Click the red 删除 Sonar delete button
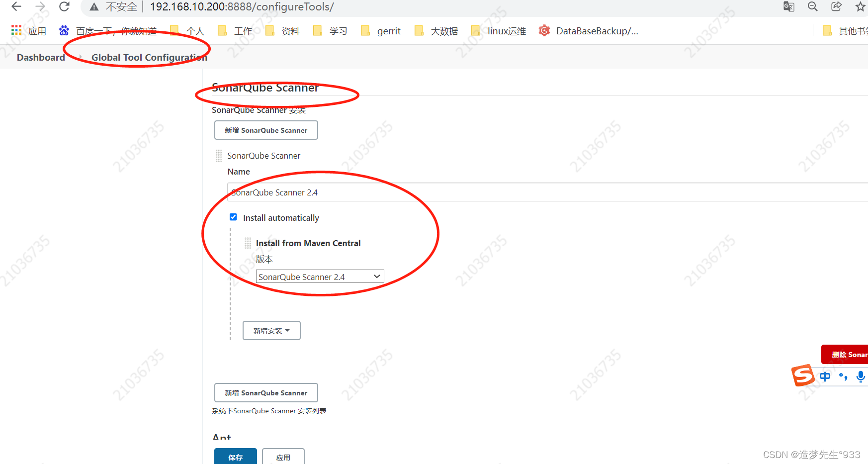 (x=845, y=354)
